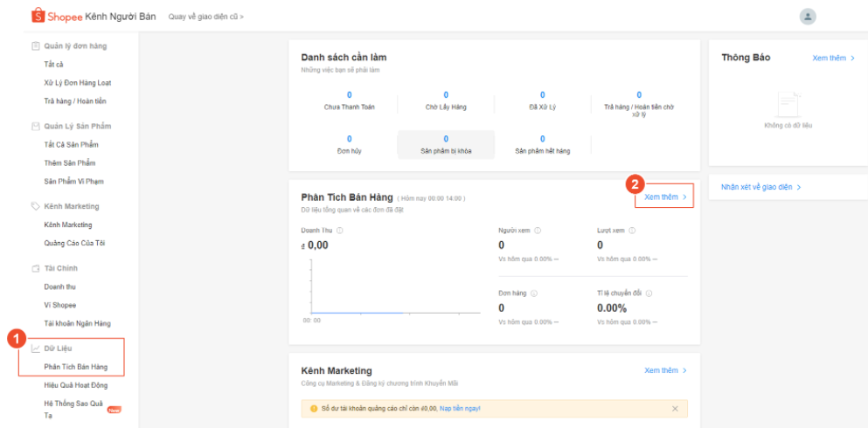868x435 pixels.
Task: Click the info icon beside Đơn hàng
Action: (534, 293)
